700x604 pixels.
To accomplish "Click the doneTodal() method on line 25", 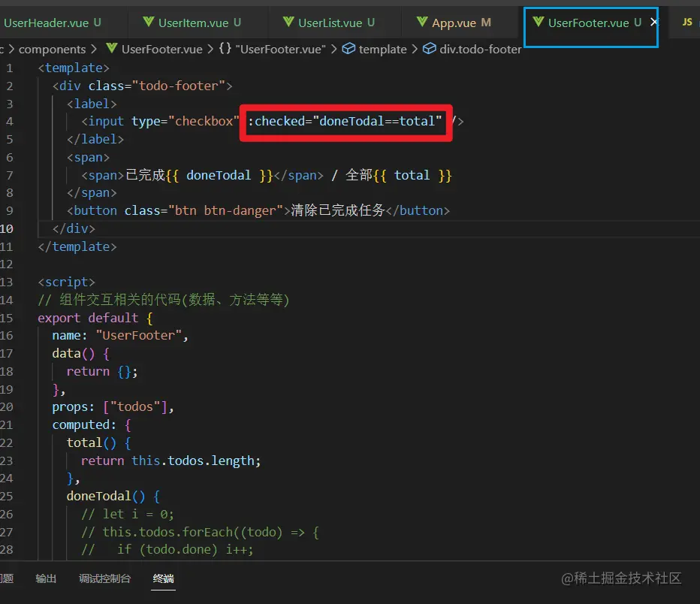I will (113, 497).
